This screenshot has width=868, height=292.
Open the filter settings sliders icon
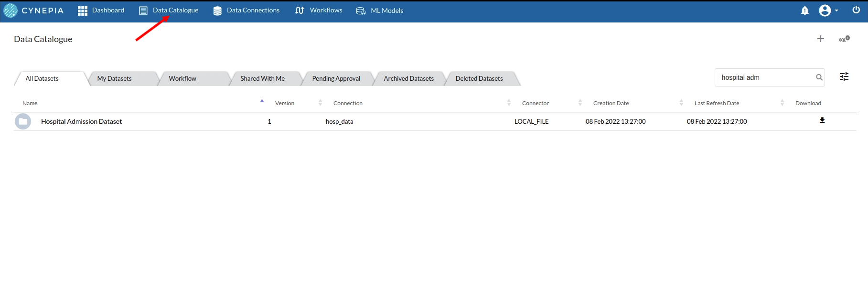click(844, 76)
